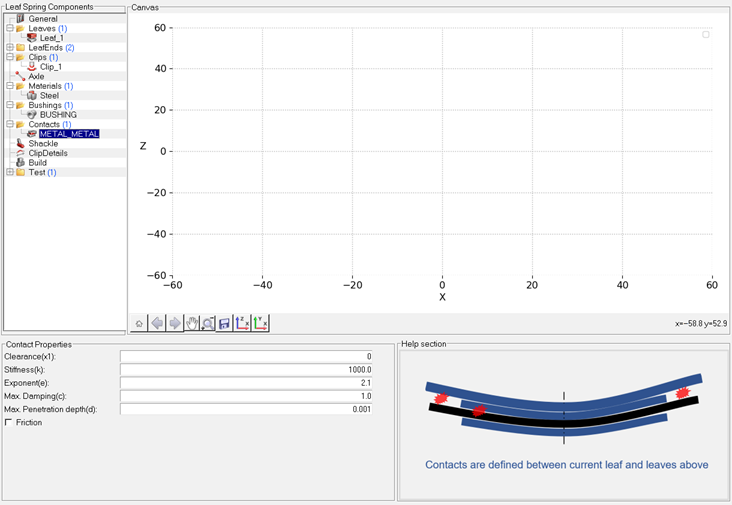Click the back arrow view icon
This screenshot has height=505, width=732.
157,323
